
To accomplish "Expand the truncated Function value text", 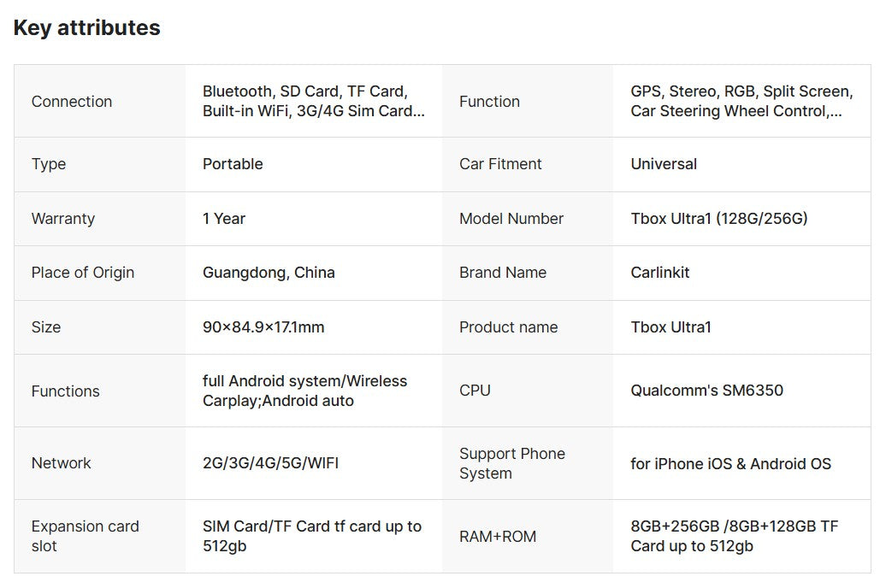I will [741, 102].
